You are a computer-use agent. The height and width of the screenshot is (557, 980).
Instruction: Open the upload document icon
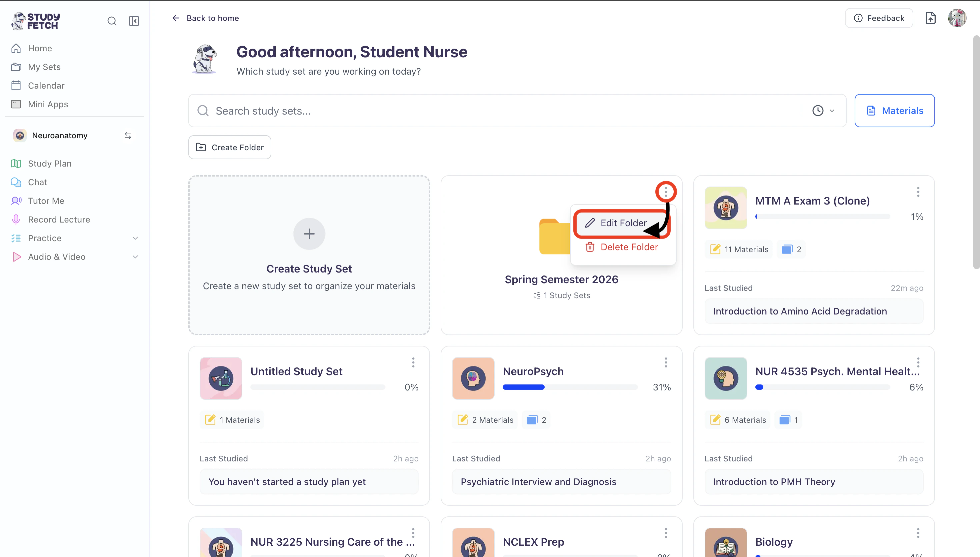[930, 18]
